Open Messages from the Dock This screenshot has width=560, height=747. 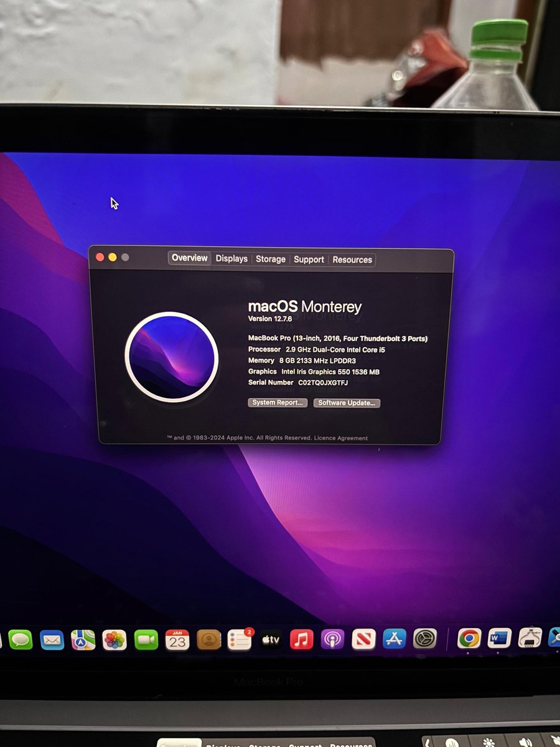point(21,640)
